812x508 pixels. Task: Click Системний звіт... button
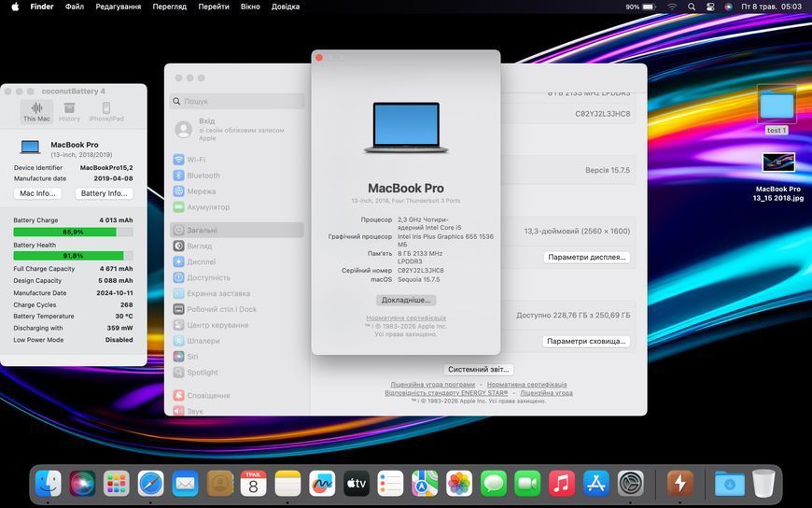tap(479, 370)
